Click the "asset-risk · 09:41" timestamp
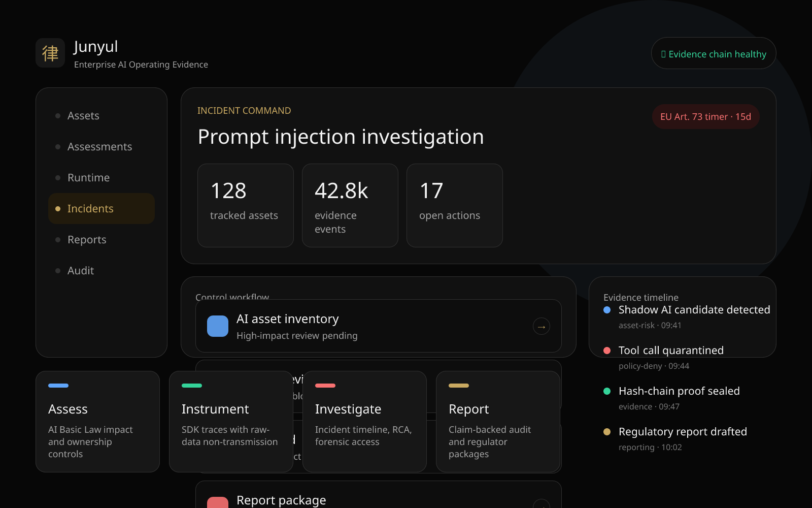Image resolution: width=812 pixels, height=508 pixels. coord(650,325)
